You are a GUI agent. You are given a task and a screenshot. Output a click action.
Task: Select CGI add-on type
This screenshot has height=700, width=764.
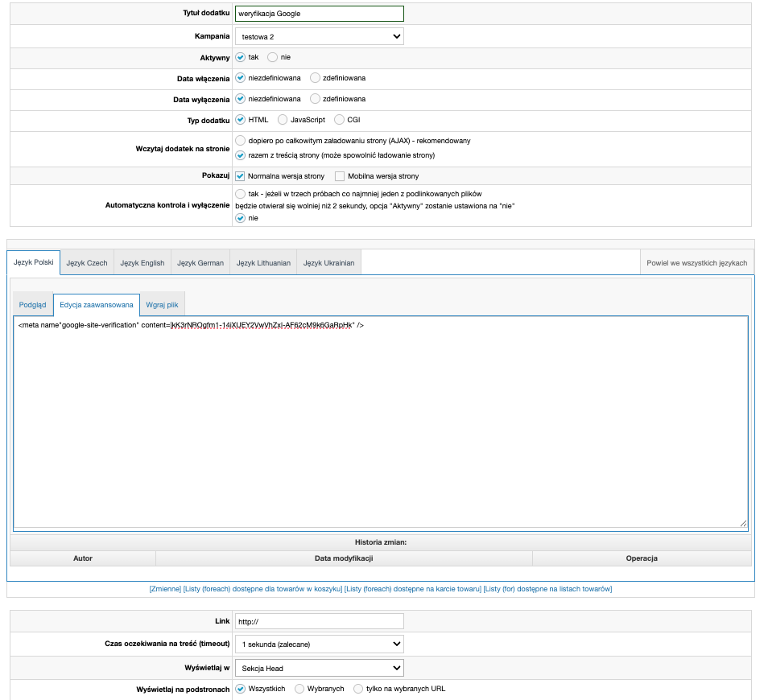click(339, 120)
